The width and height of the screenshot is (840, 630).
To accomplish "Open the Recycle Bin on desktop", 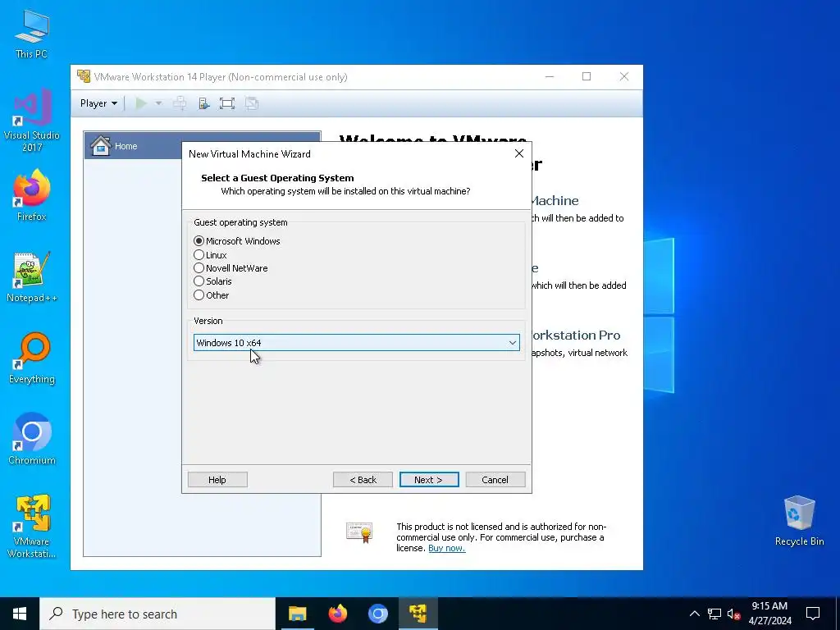I will coord(799,521).
